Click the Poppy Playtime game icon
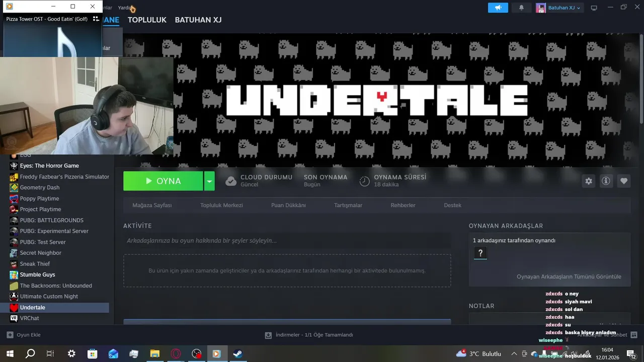644x362 pixels. point(14,199)
